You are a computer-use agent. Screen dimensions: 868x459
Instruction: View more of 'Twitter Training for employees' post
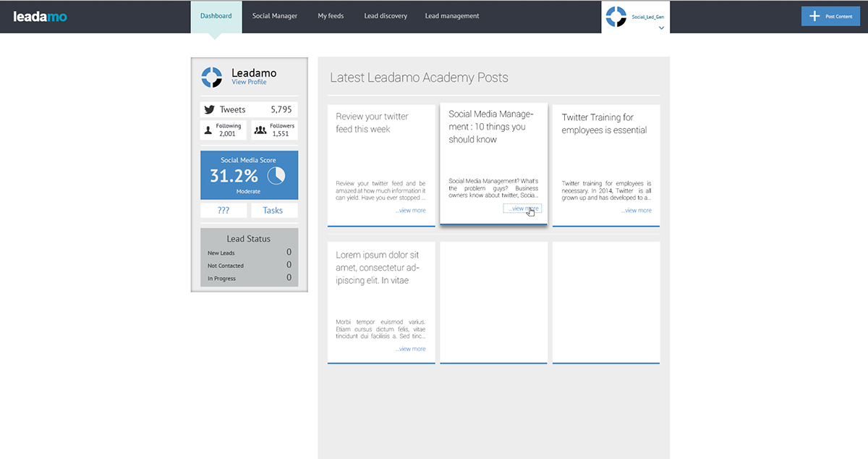click(637, 210)
